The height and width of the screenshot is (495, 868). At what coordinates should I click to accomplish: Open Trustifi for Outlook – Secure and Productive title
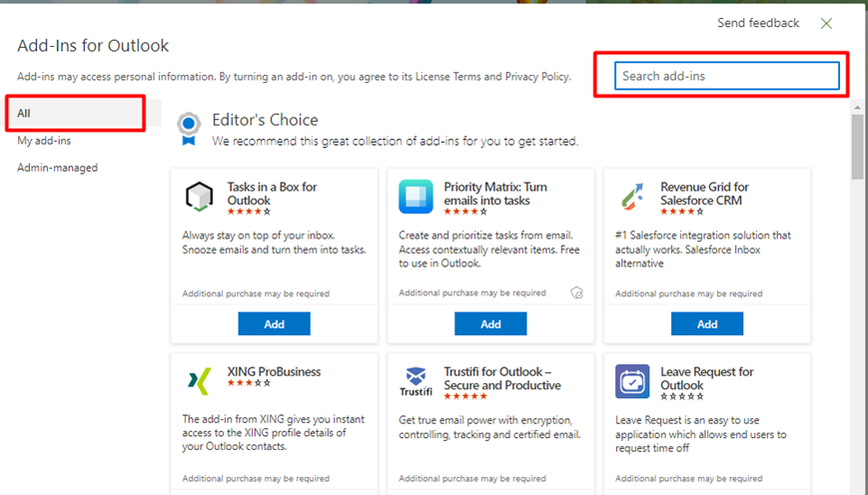(502, 378)
